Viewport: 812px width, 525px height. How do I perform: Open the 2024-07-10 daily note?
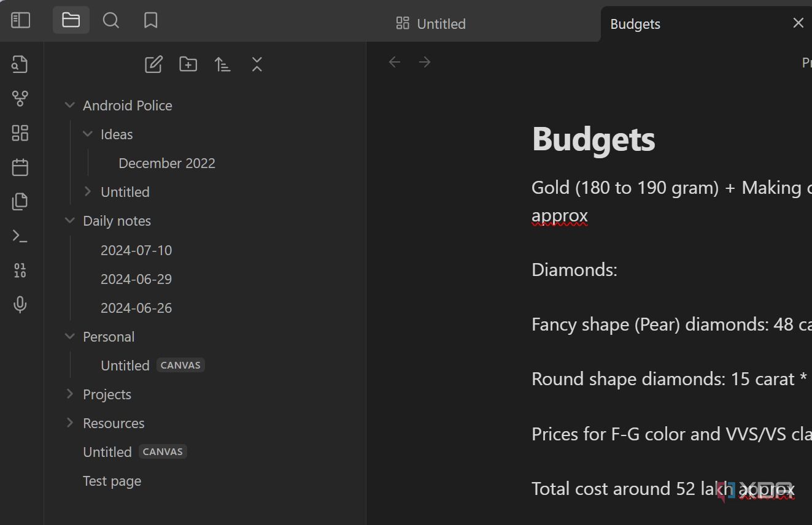136,250
